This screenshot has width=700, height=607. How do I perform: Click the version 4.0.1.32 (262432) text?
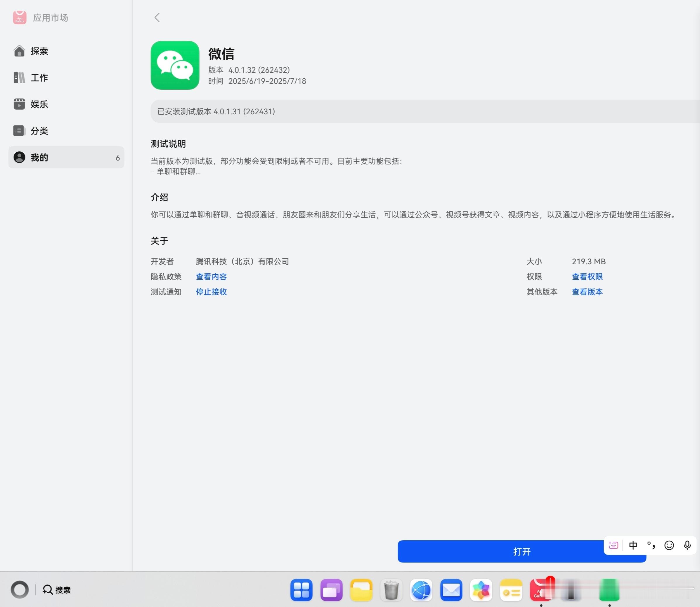coord(259,70)
